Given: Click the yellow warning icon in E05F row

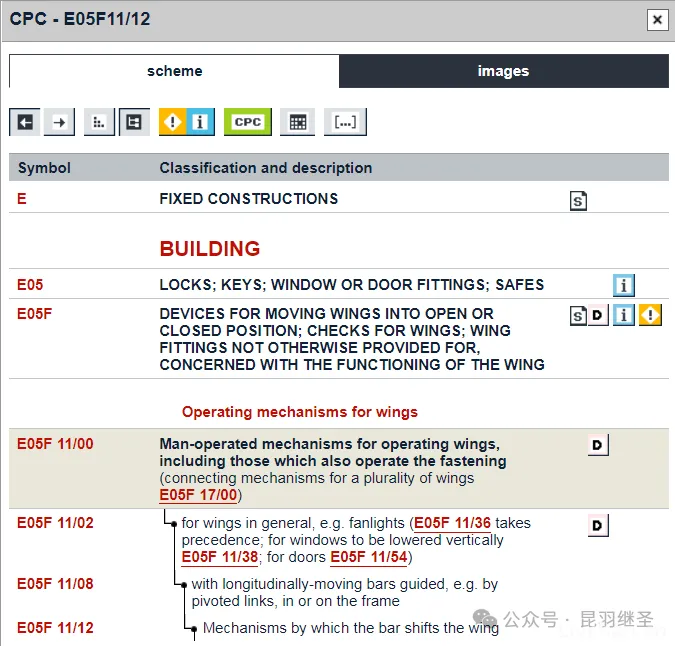Looking at the screenshot, I should [651, 316].
